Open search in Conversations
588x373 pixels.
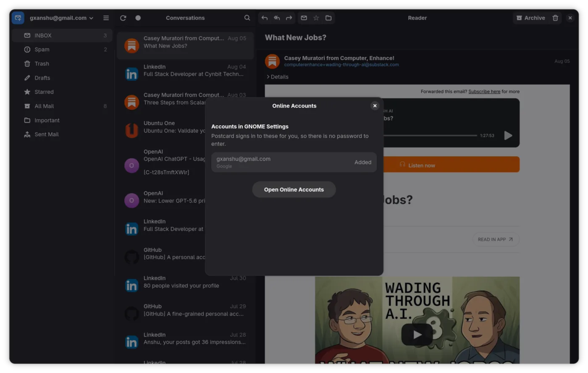[x=247, y=18]
